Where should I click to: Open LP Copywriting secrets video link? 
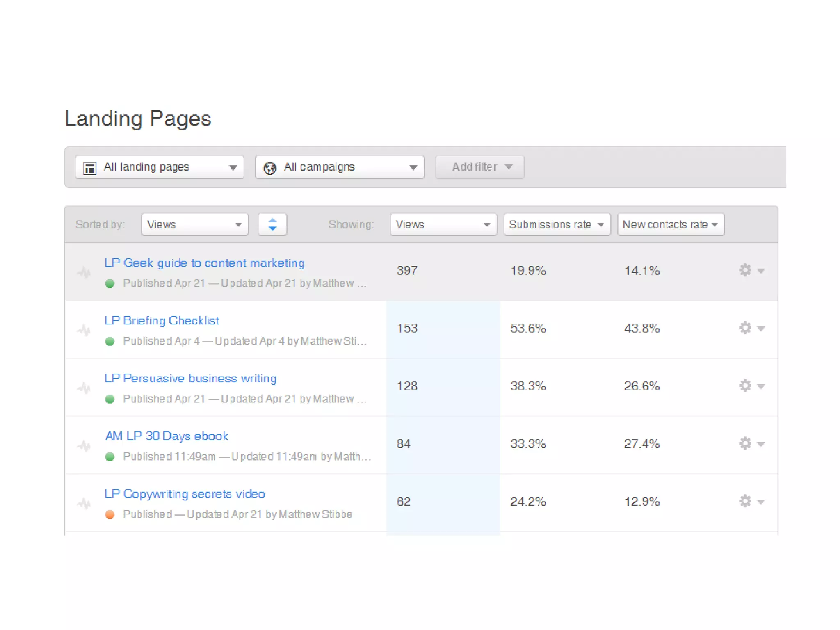[185, 494]
